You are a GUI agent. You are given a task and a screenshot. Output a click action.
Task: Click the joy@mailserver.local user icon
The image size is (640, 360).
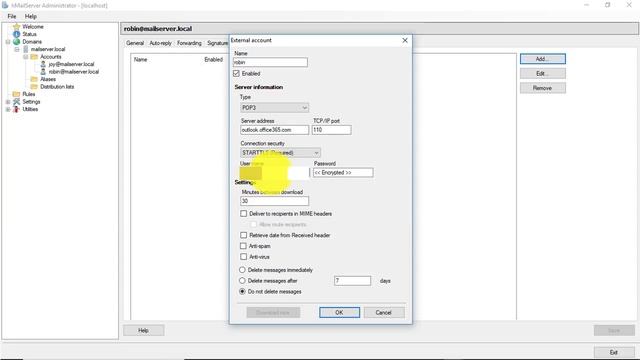pos(43,64)
